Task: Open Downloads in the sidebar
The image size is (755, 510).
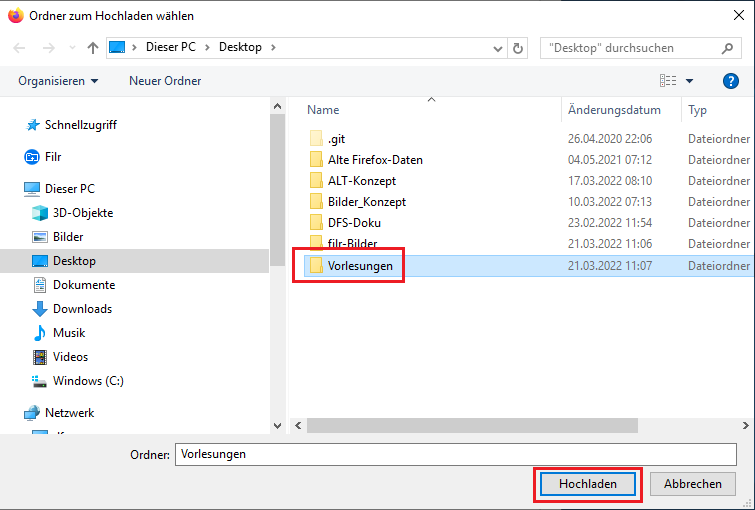Action: tap(82, 309)
